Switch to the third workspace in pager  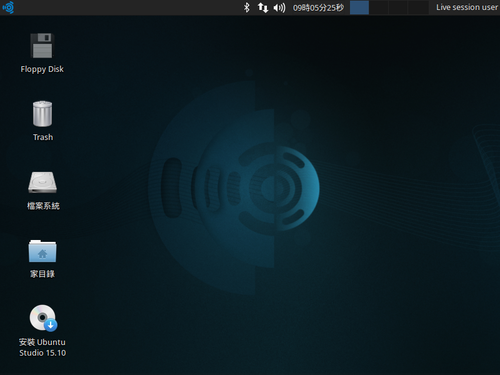point(398,7)
